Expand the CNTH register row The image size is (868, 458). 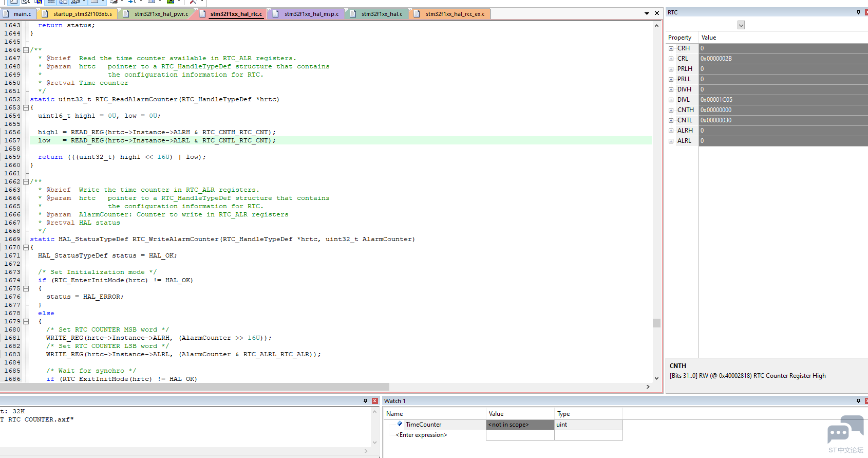pos(671,110)
